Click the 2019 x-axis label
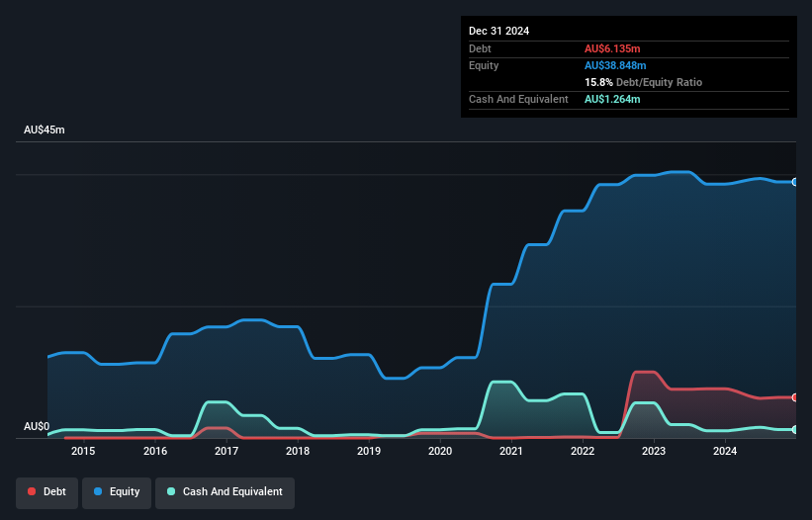The height and width of the screenshot is (520, 812). pyautogui.click(x=369, y=451)
